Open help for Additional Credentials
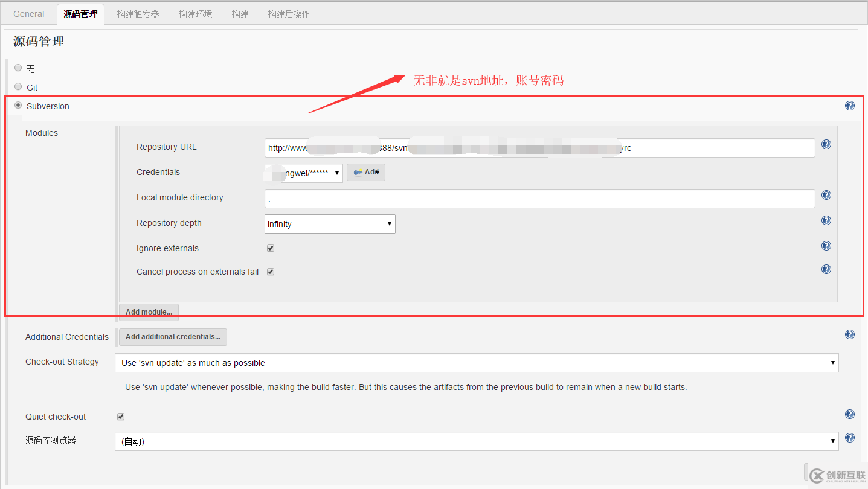The image size is (868, 489). (x=850, y=334)
